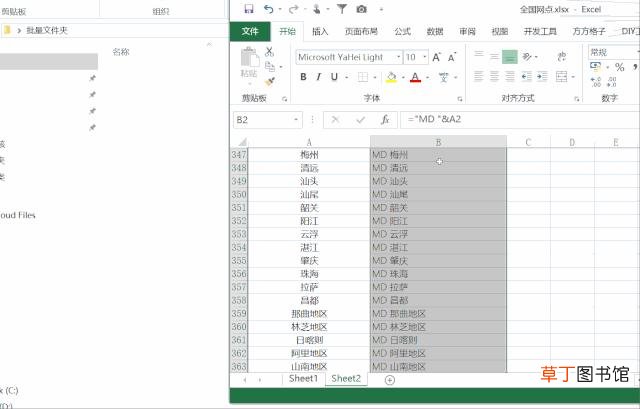This screenshot has height=409, width=640.
Task: Open the font name dropdown
Action: tap(399, 57)
